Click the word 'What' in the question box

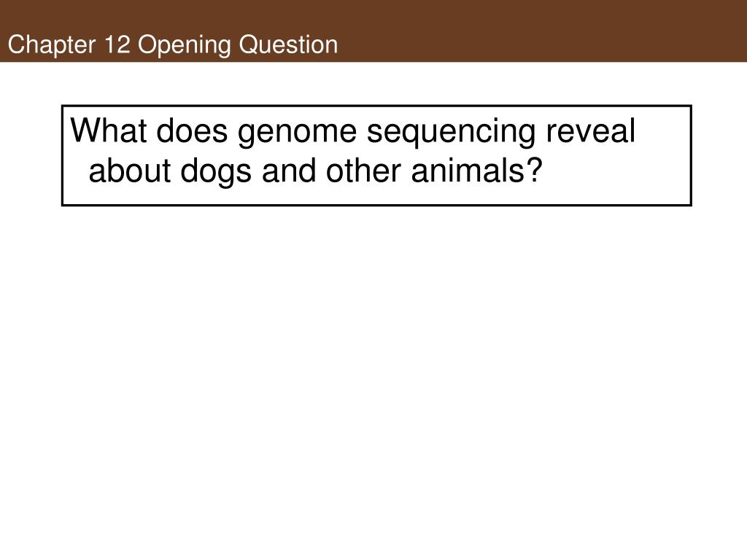pos(108,130)
